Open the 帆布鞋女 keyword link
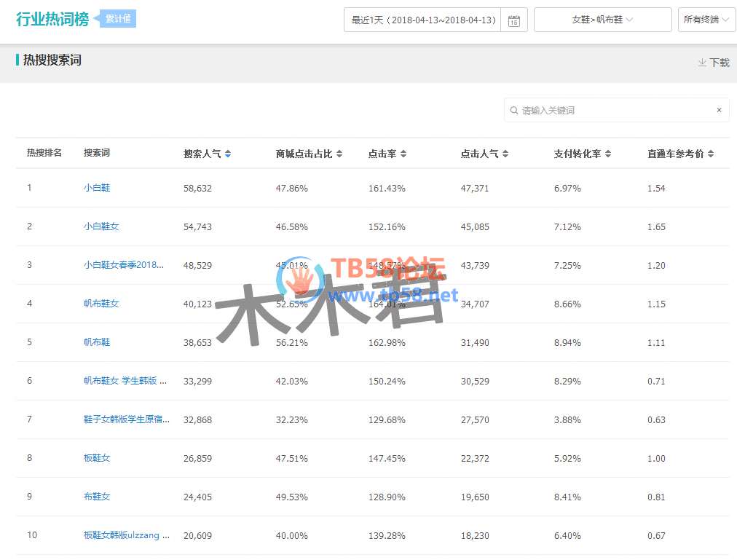 101,304
